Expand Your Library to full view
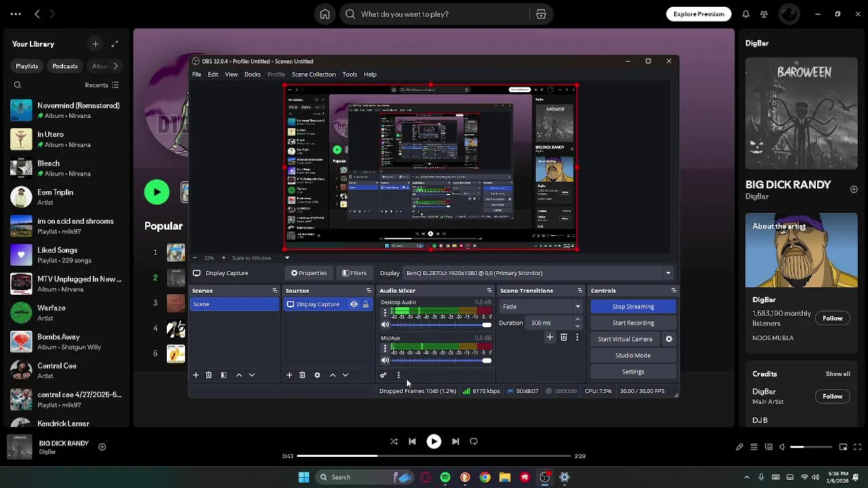868x488 pixels. 115,44
